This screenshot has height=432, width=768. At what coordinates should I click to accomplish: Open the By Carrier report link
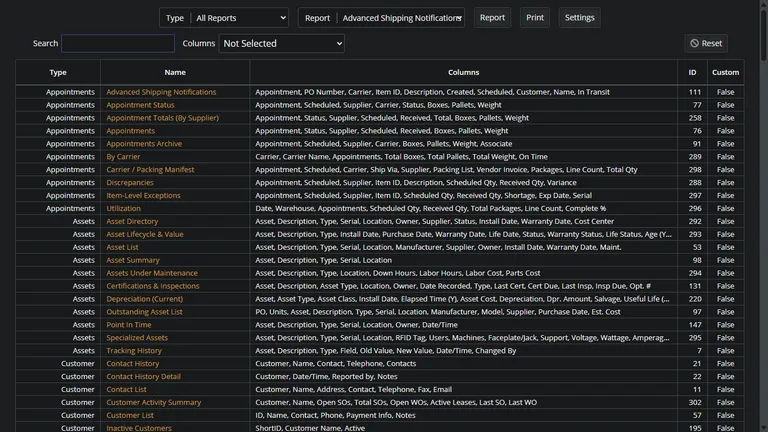point(123,157)
